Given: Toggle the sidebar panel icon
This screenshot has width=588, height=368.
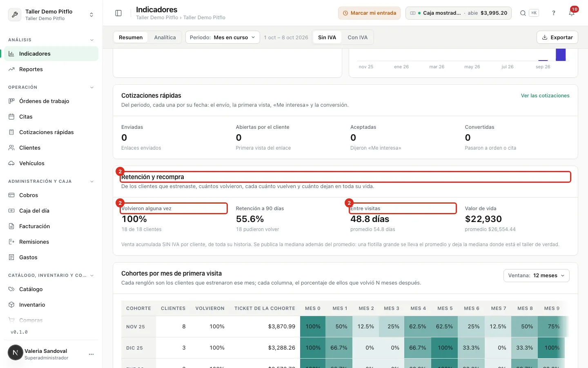Looking at the screenshot, I should [118, 13].
